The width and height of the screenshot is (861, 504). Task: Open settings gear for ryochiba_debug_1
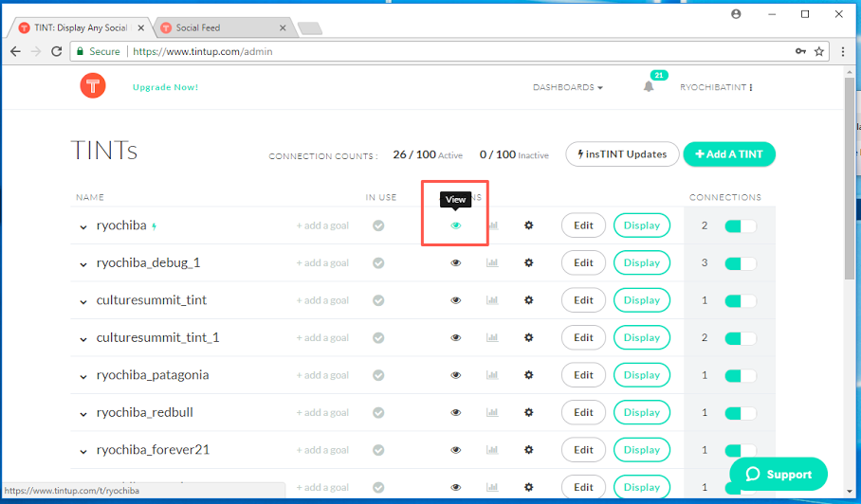529,262
